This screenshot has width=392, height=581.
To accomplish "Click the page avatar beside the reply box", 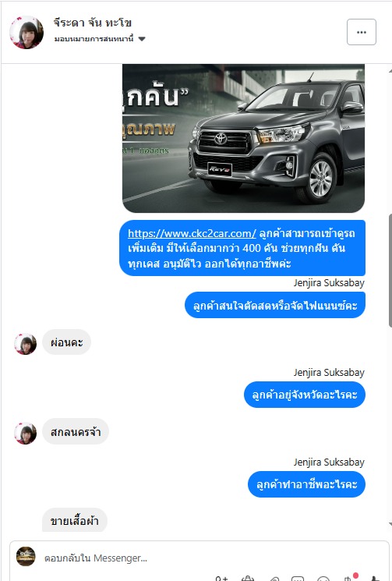I will pyautogui.click(x=26, y=556).
